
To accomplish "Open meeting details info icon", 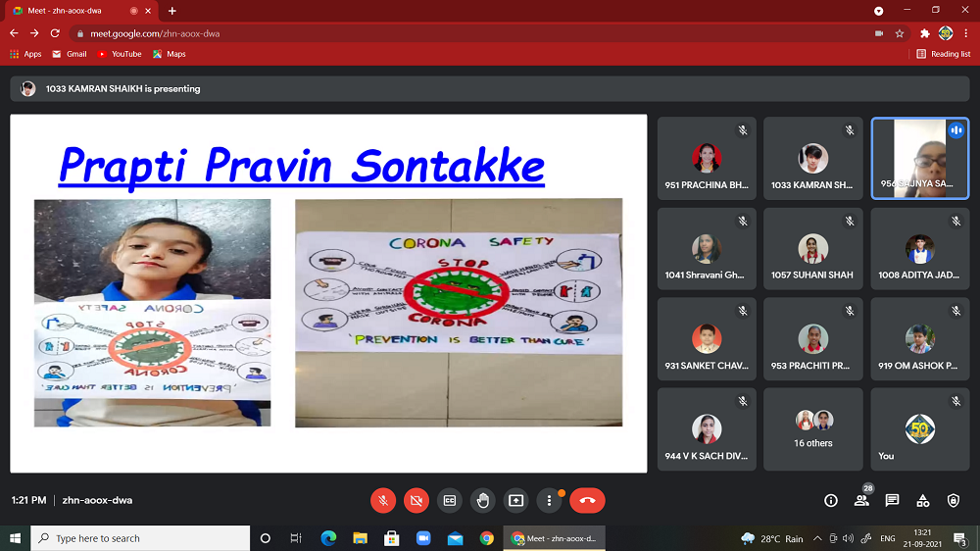I will [x=831, y=500].
